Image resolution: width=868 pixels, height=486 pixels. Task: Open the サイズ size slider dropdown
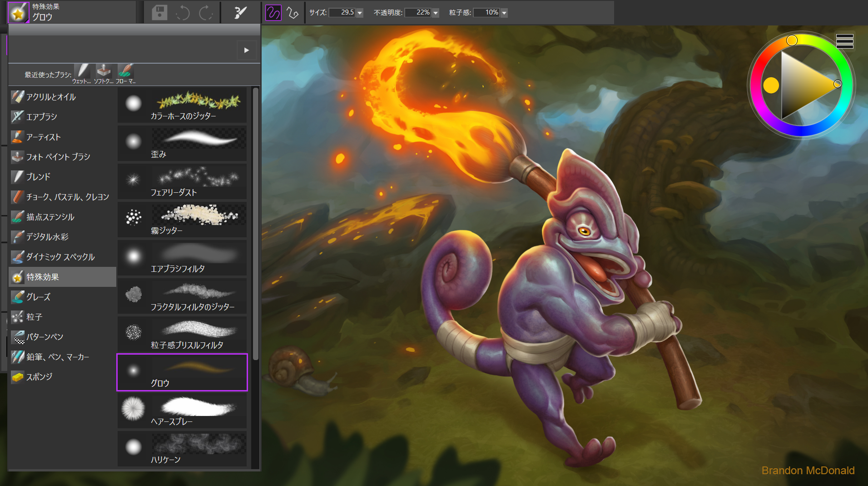tap(360, 13)
